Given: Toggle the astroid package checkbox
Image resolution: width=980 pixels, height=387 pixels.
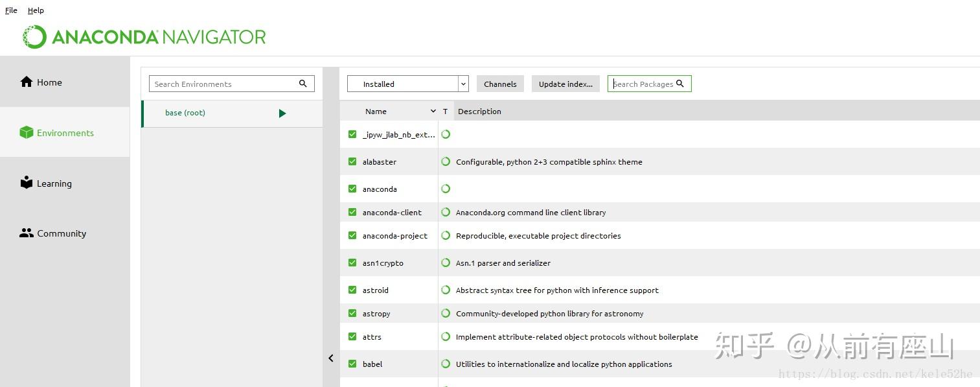Looking at the screenshot, I should click(352, 290).
